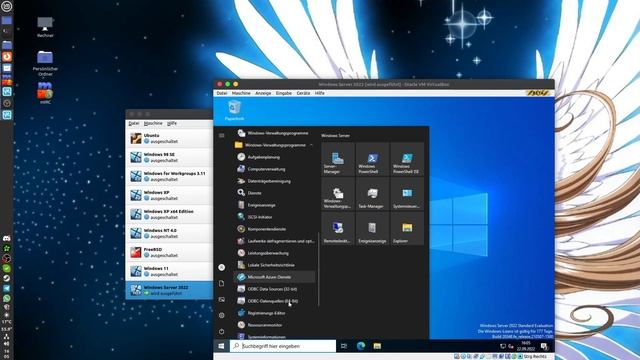The width and height of the screenshot is (640, 360).
Task: Open Steam from the left dock
Action: click(x=7, y=278)
